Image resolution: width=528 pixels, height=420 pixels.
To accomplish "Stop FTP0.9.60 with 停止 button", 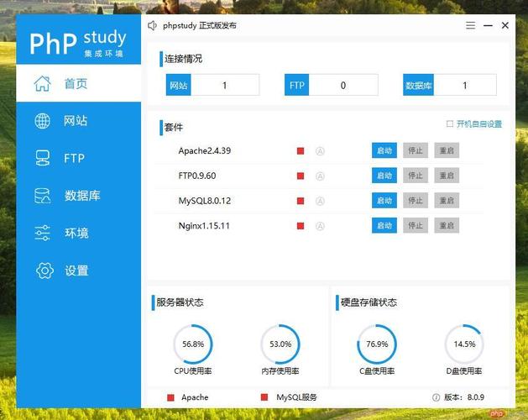I will (416, 176).
